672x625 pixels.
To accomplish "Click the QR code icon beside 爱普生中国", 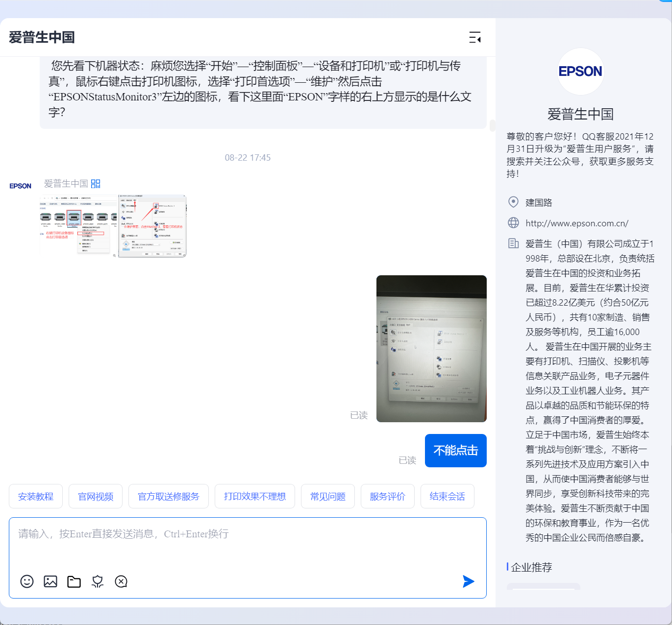I will pos(96,184).
